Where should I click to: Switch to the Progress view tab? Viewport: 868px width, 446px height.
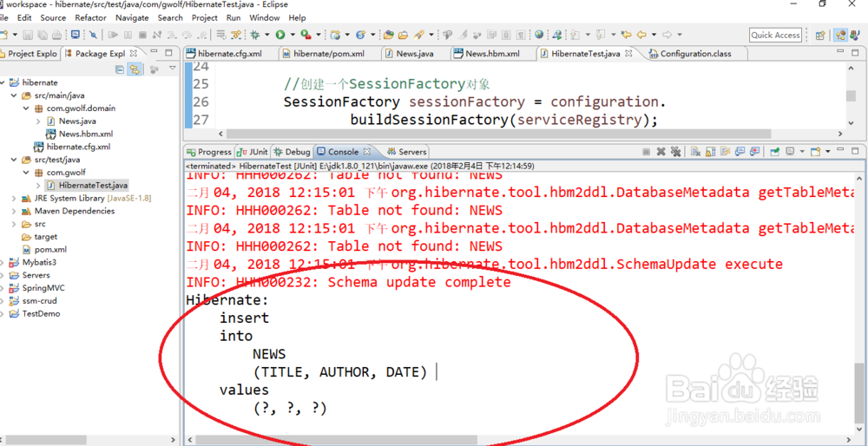pos(209,152)
